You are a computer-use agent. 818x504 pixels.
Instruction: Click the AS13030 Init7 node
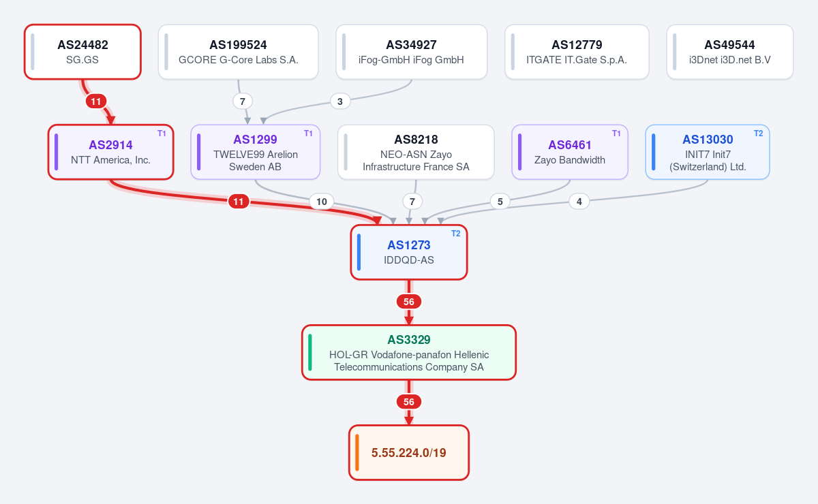point(708,152)
